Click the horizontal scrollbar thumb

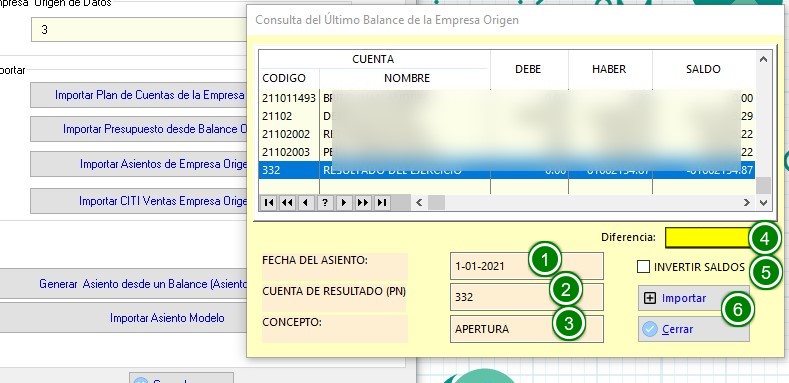(436, 202)
